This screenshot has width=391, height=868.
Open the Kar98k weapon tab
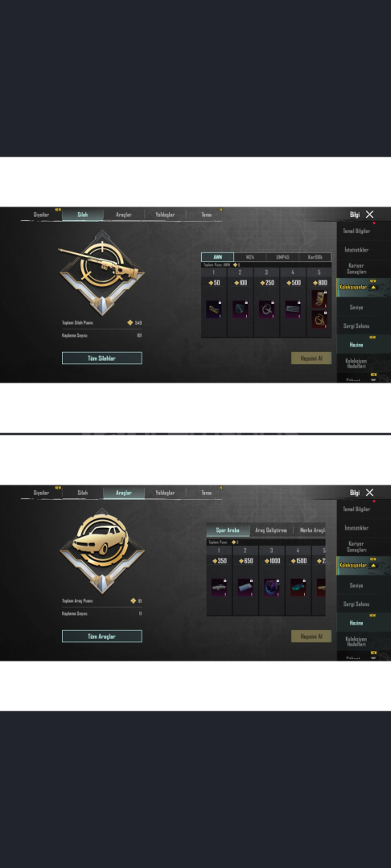(x=315, y=257)
